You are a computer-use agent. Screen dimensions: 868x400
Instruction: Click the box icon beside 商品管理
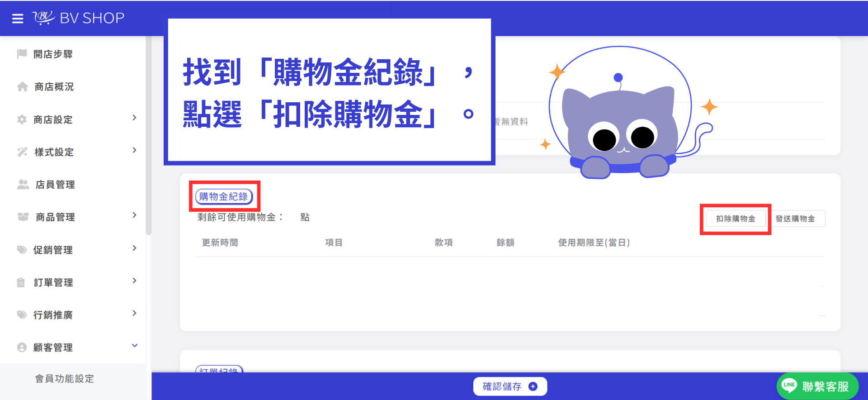(23, 217)
